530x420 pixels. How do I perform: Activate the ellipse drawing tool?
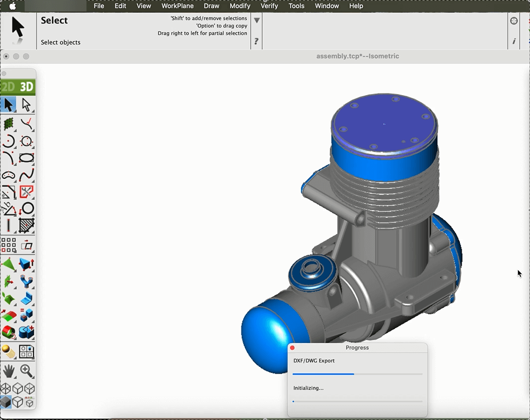26,159
